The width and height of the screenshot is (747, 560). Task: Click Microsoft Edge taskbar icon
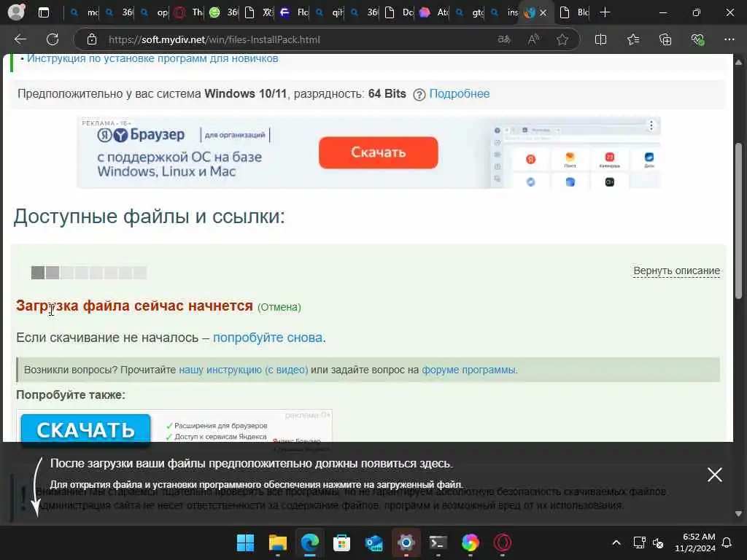tap(309, 542)
